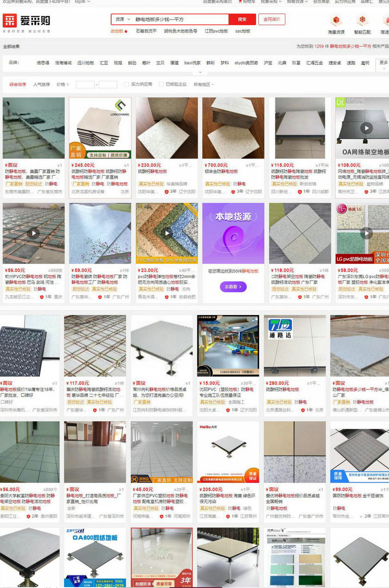The height and width of the screenshot is (588, 389).
Task: Expand the 所有地区 region dropdown
Action: (204, 84)
